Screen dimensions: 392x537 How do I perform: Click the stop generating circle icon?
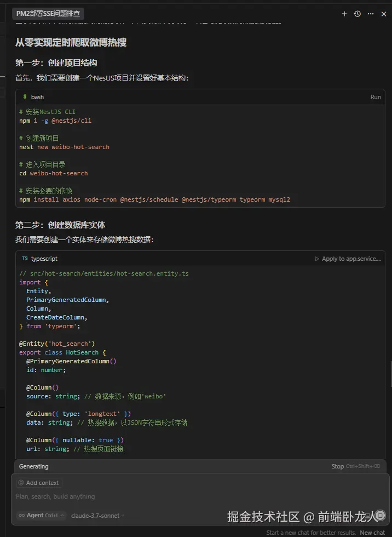pyautogui.click(x=380, y=515)
